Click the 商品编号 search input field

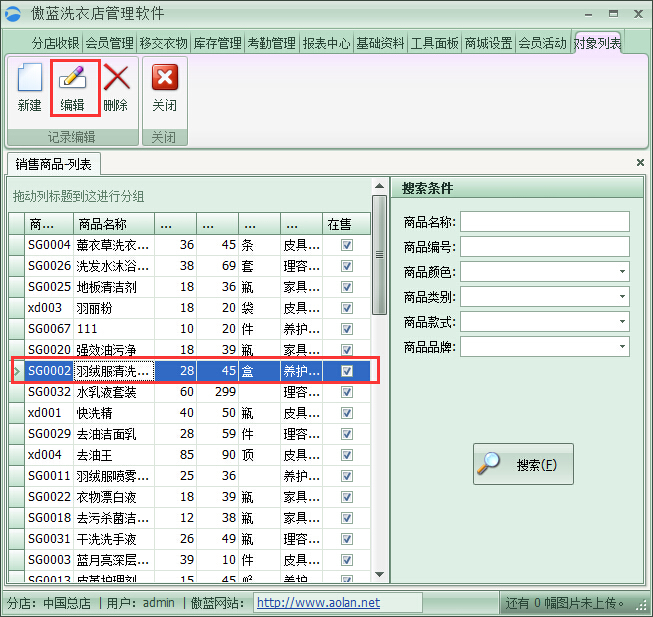pyautogui.click(x=544, y=247)
